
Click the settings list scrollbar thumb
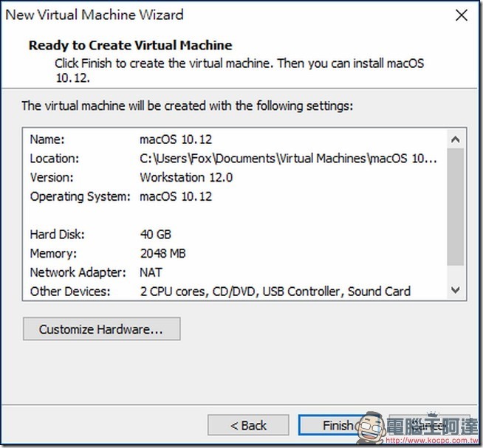pyautogui.click(x=455, y=207)
